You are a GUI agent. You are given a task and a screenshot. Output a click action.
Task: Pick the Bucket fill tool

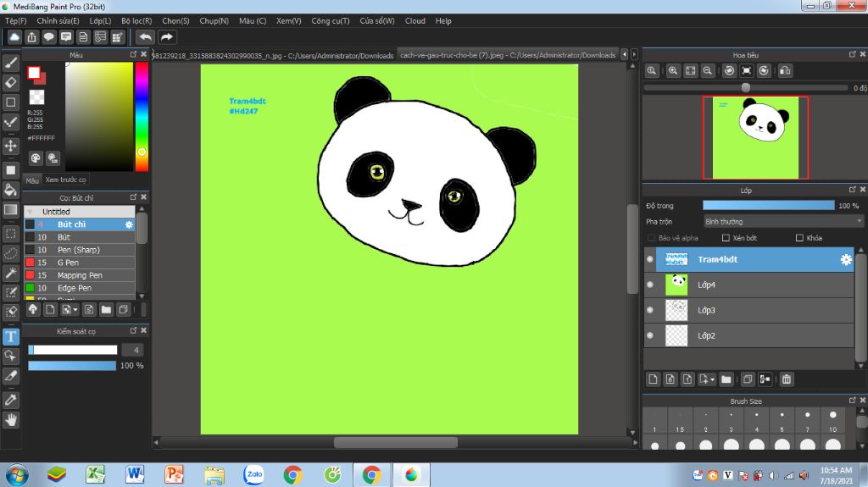11,189
